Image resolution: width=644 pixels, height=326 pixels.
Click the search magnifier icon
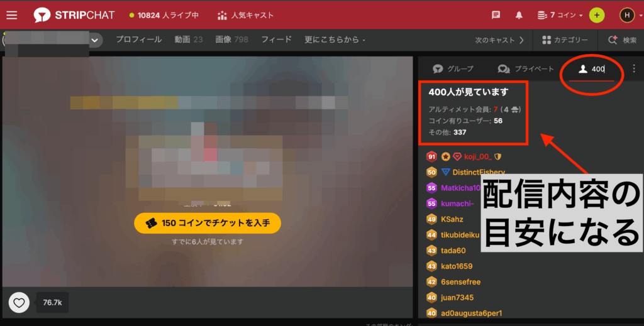tap(613, 40)
